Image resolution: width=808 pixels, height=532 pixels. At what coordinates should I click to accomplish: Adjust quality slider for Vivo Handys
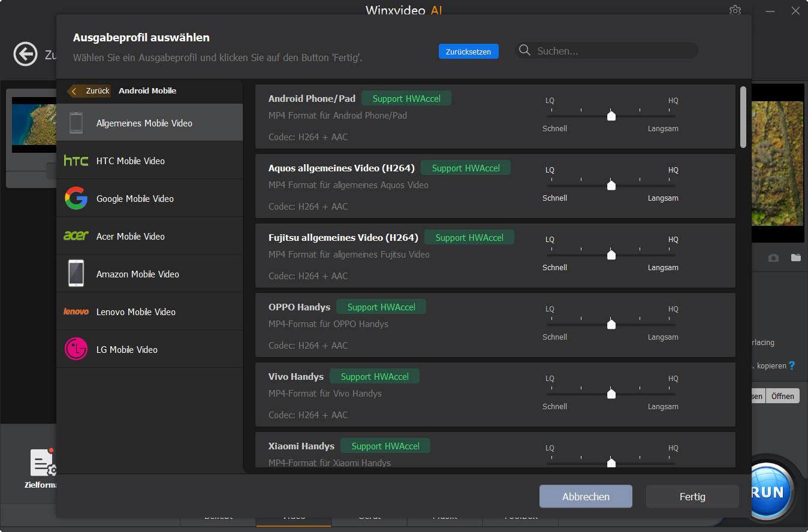point(611,394)
